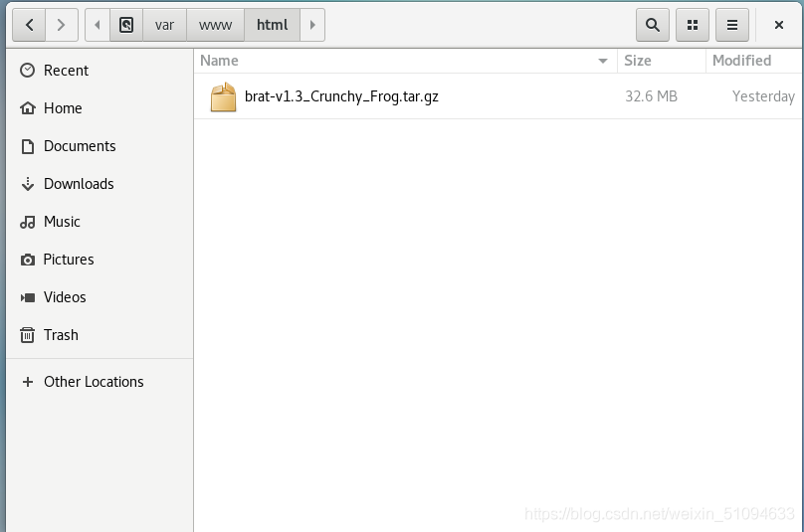Screen dimensions: 804x532
Task: Click the Home house icon
Action: pyautogui.click(x=28, y=108)
